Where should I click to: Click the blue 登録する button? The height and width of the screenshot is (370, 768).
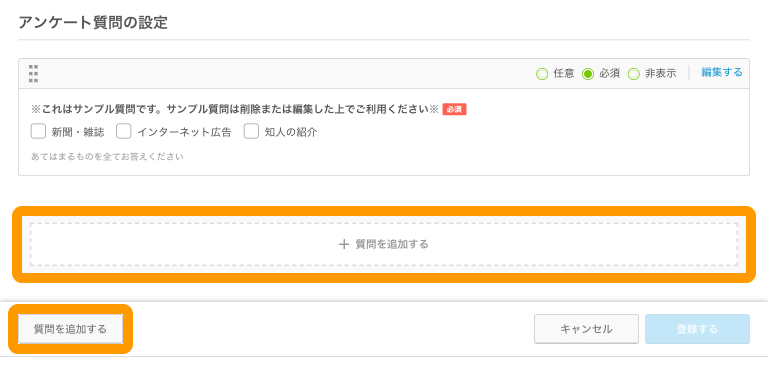[697, 329]
